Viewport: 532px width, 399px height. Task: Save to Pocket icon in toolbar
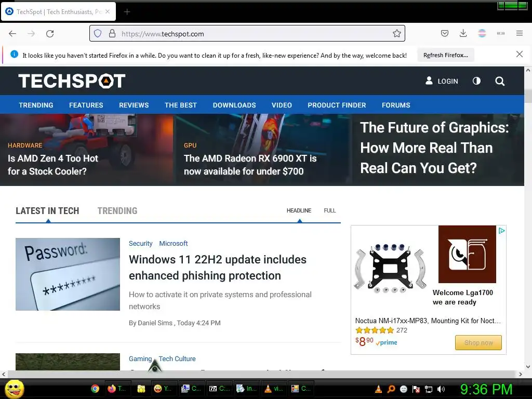click(445, 33)
